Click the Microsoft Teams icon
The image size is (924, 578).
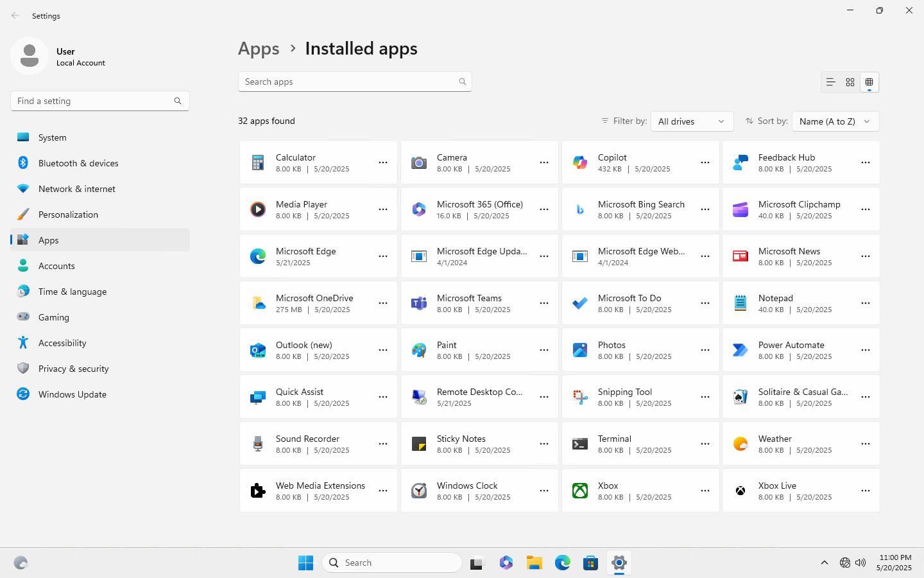click(x=419, y=303)
